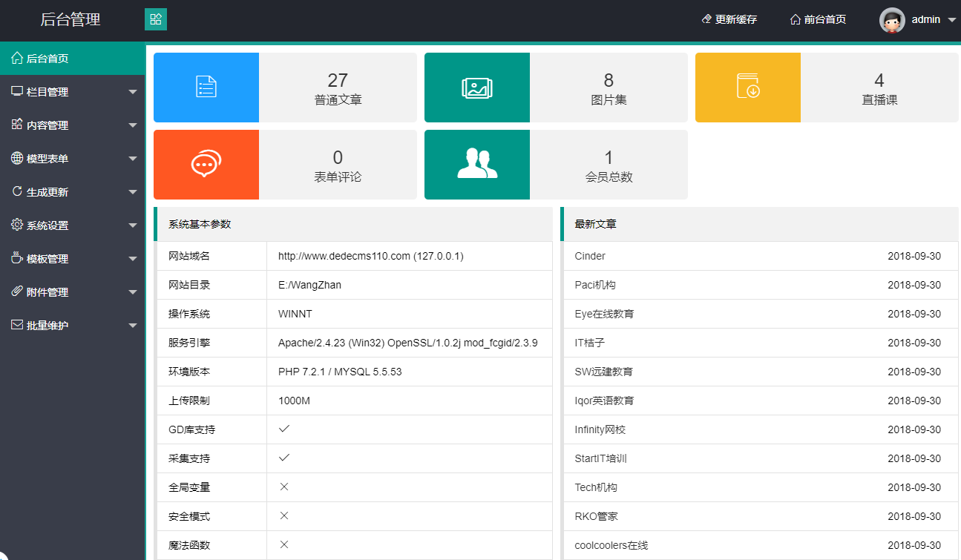Click the orange chat bubble icon tile
Image resolution: width=961 pixels, height=560 pixels.
206,165
